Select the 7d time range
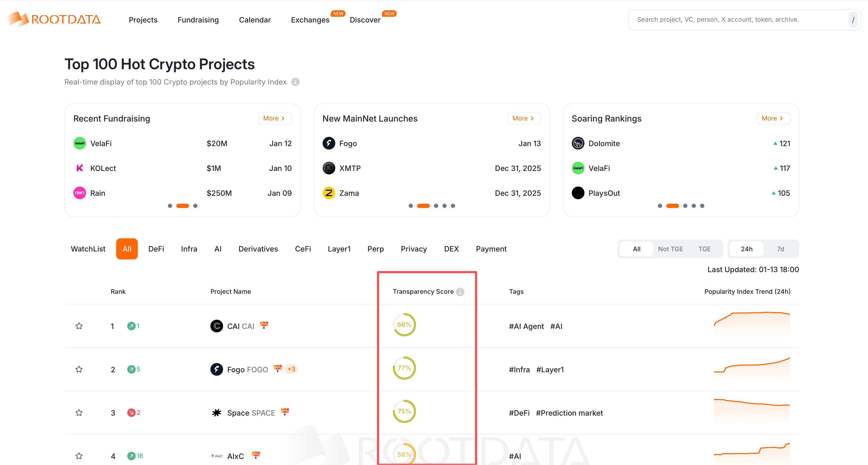 pyautogui.click(x=780, y=249)
